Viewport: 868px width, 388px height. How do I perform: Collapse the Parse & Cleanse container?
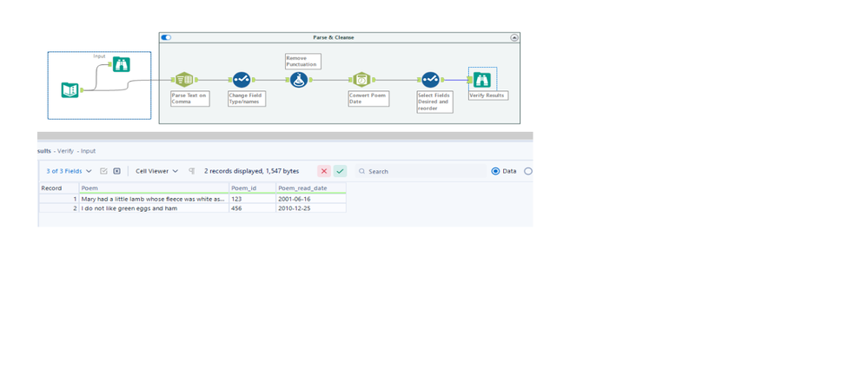(514, 37)
